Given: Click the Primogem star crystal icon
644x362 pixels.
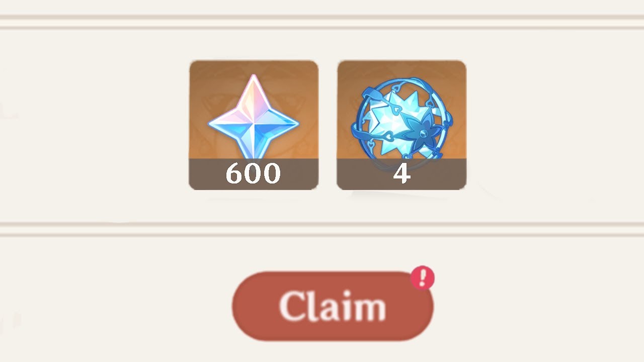Looking at the screenshot, I should [x=254, y=117].
